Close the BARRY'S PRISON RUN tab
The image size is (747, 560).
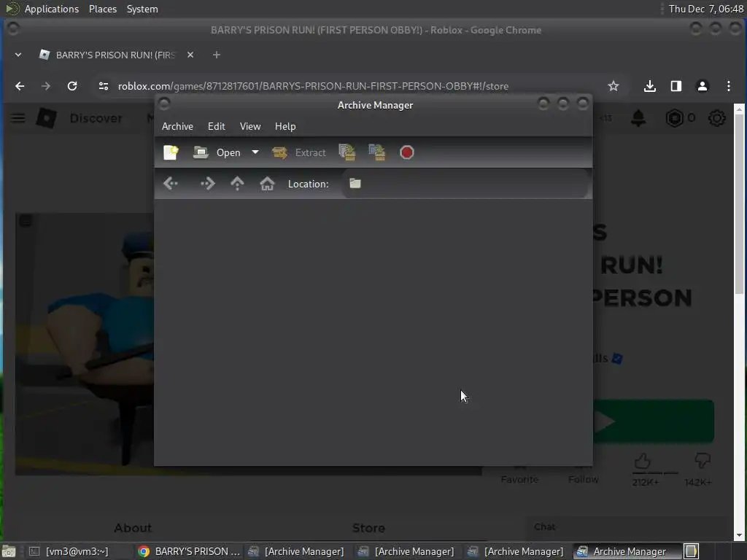point(190,55)
